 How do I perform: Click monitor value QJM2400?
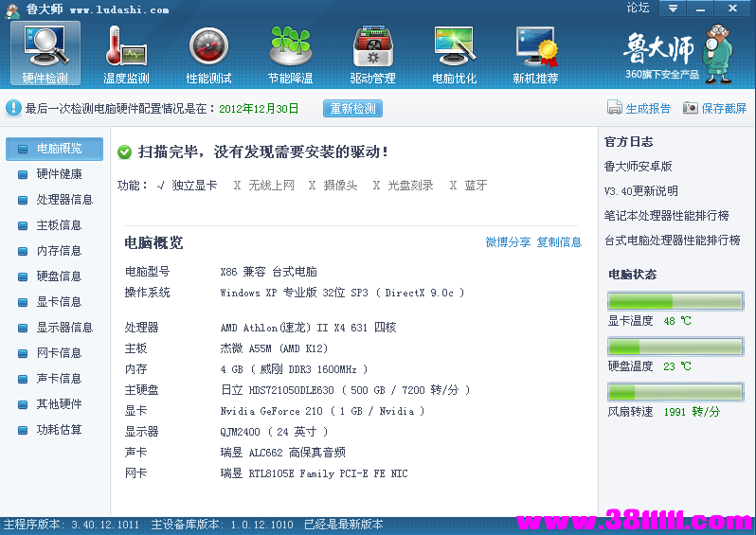pyautogui.click(x=275, y=432)
